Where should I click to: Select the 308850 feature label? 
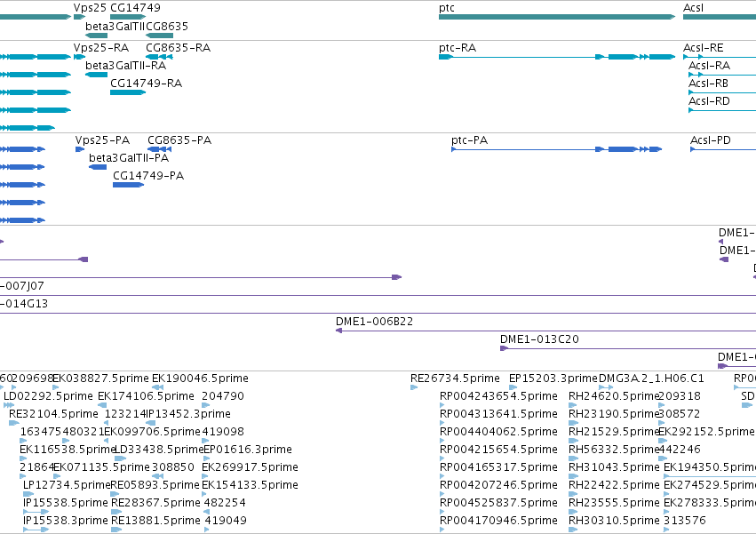(x=173, y=468)
